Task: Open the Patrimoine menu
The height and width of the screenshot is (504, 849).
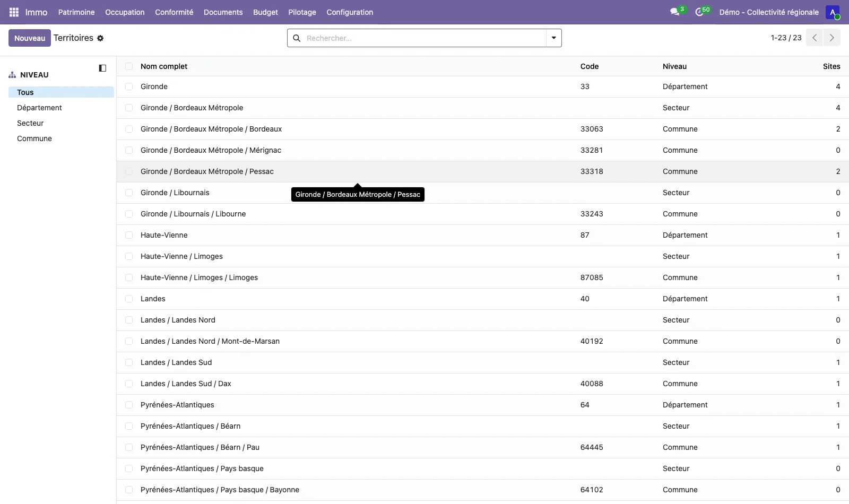Action: click(x=76, y=12)
